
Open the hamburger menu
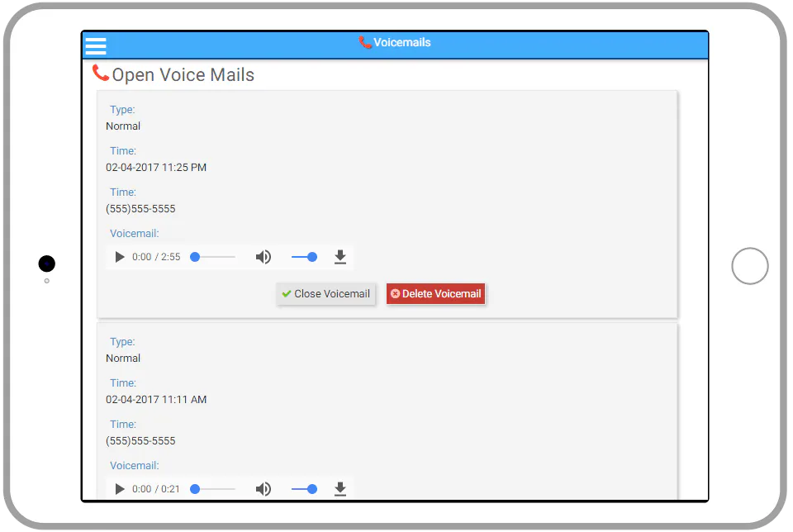96,45
